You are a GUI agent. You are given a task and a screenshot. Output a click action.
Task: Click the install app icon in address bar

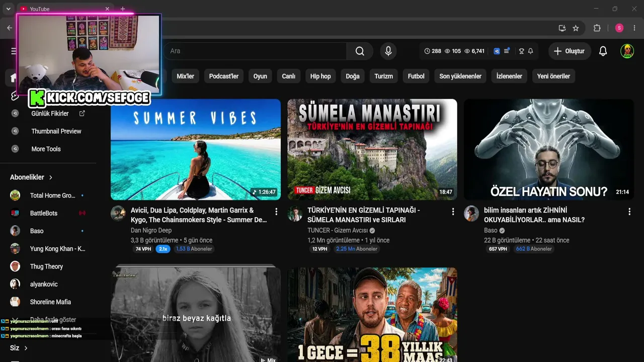pyautogui.click(x=562, y=28)
